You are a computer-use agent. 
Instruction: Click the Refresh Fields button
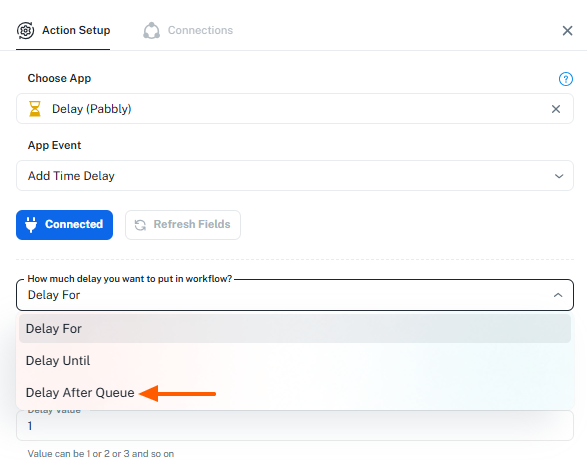[x=183, y=225]
